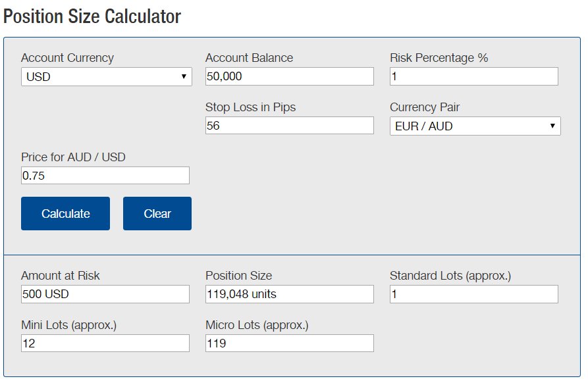This screenshot has width=588, height=381.
Task: Select the Standard Lots (approx.) result field
Action: tap(474, 294)
